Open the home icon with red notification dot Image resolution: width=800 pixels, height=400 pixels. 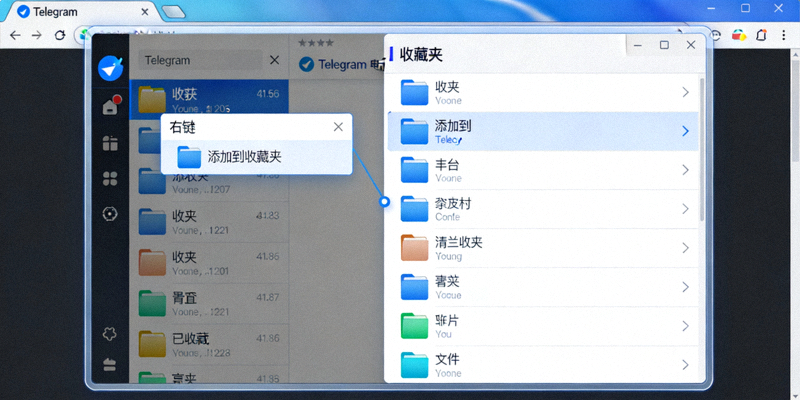tap(111, 105)
